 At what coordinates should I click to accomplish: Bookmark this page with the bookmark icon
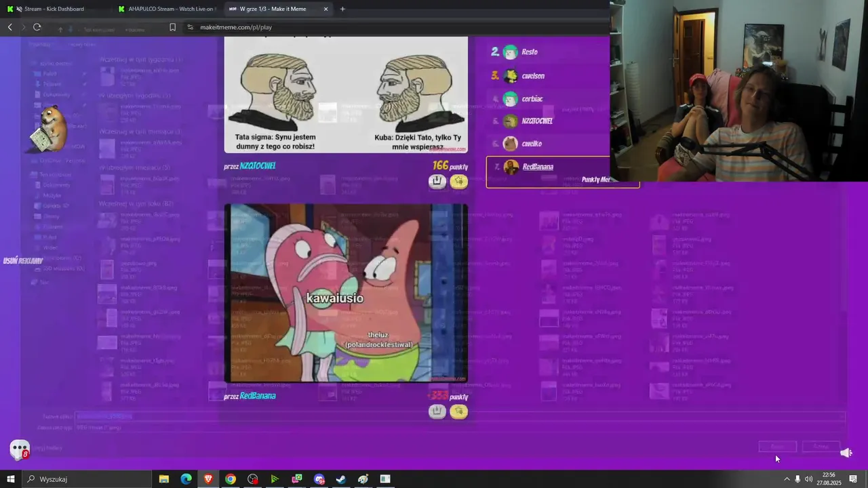click(172, 27)
